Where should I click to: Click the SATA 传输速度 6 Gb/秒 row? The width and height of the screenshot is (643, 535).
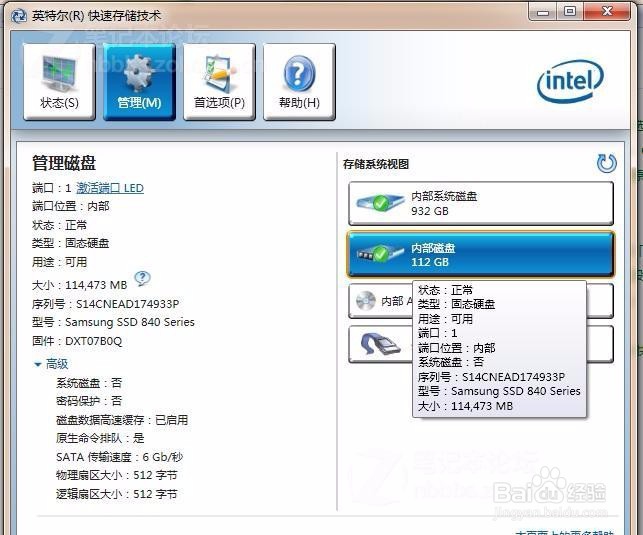[x=119, y=457]
